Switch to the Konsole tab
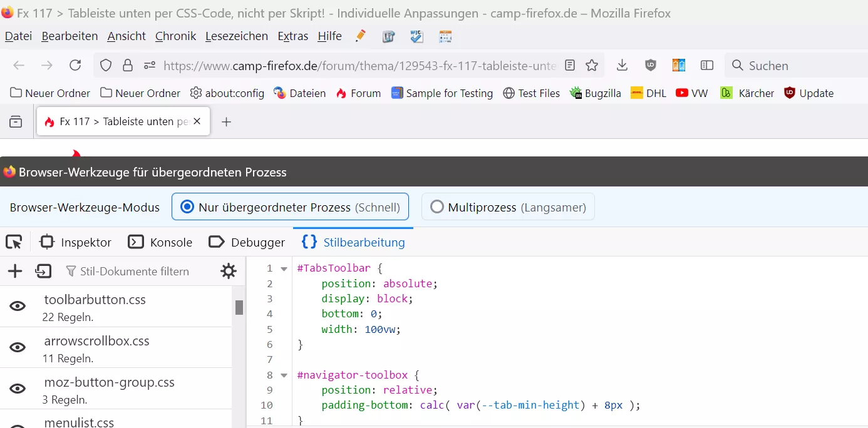 pos(160,242)
